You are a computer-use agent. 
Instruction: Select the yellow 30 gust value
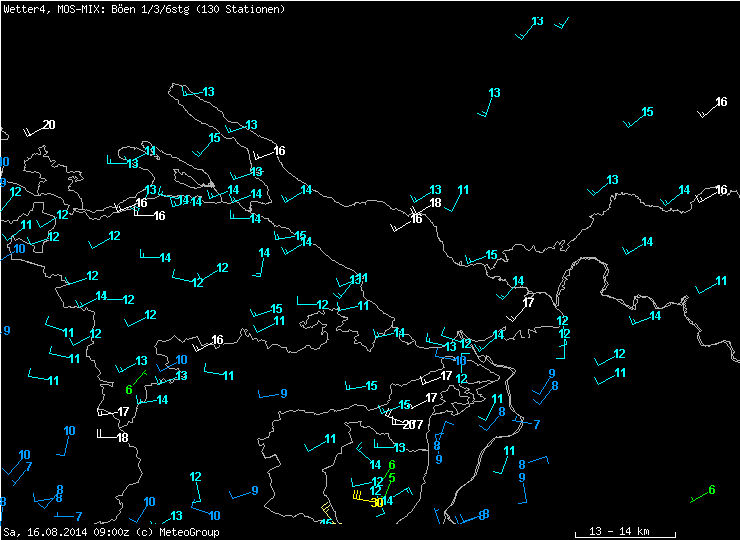(x=377, y=502)
